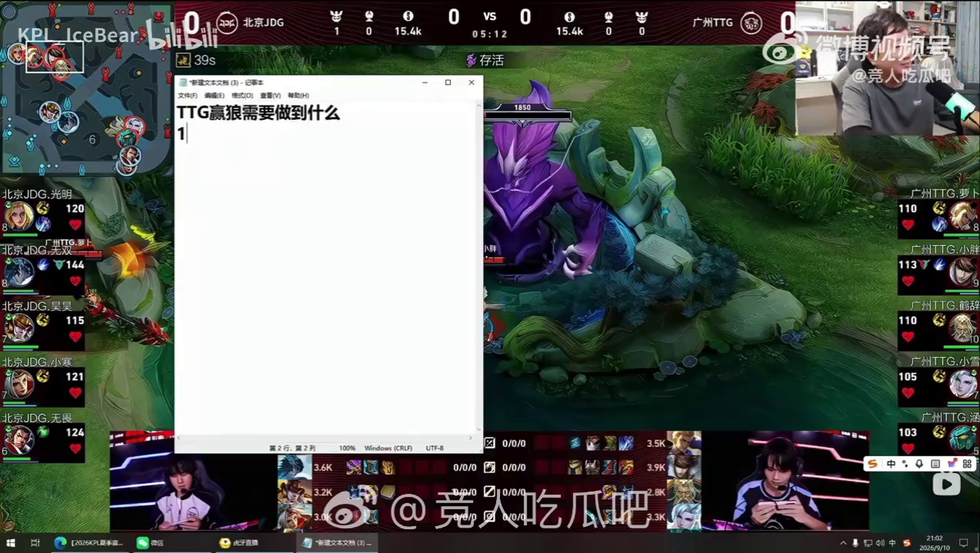Click the 广州TTG team logo

pyautogui.click(x=751, y=22)
